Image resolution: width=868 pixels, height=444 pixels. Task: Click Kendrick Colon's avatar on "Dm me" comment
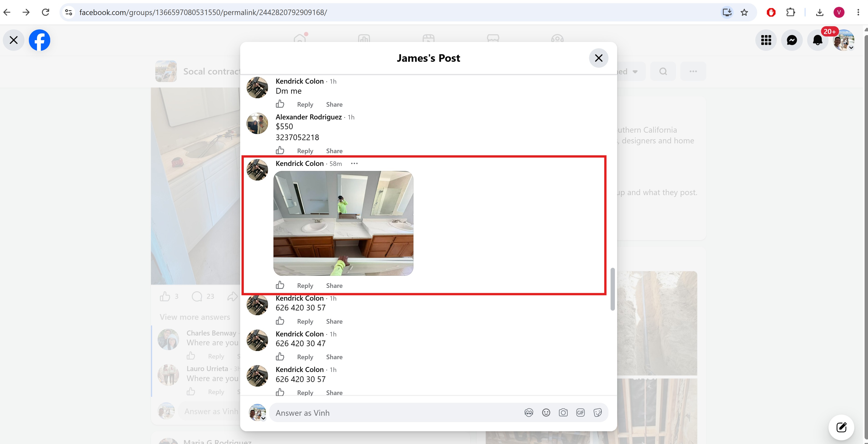click(257, 88)
